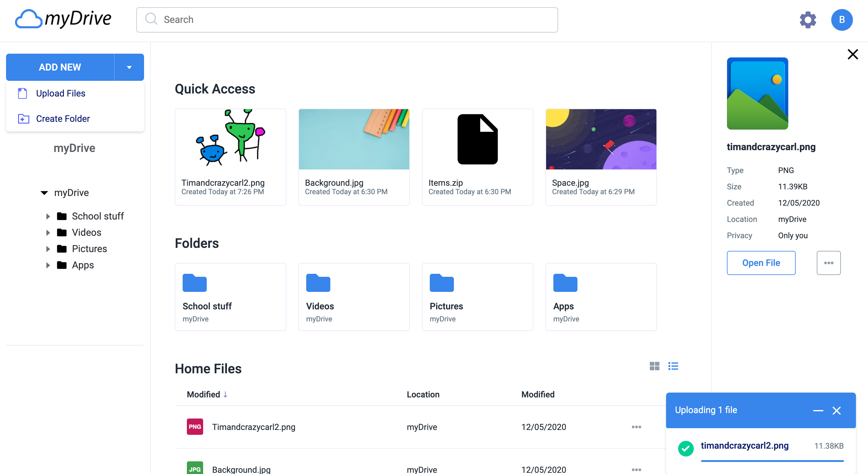Switch to grid view for Home Files
868x474 pixels.
click(x=654, y=366)
